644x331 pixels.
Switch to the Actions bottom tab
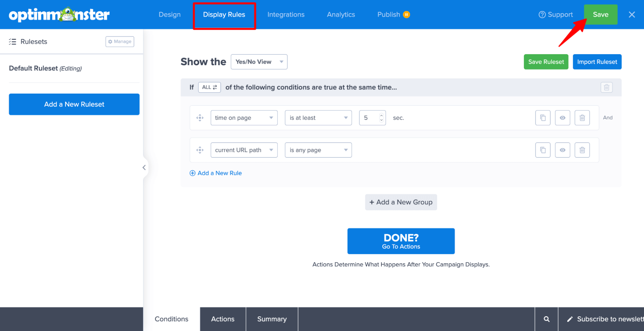pos(223,319)
